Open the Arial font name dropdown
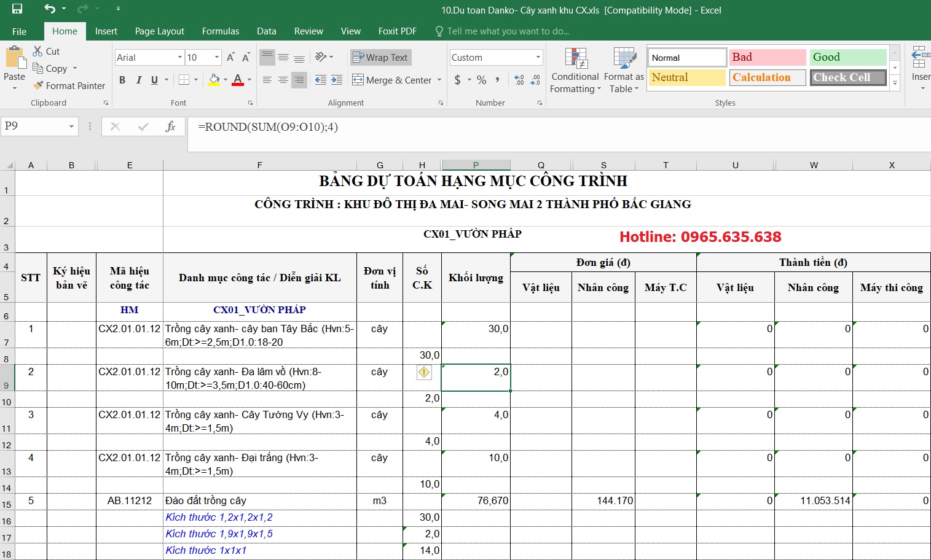Viewport: 931px width, 560px height. 179,58
